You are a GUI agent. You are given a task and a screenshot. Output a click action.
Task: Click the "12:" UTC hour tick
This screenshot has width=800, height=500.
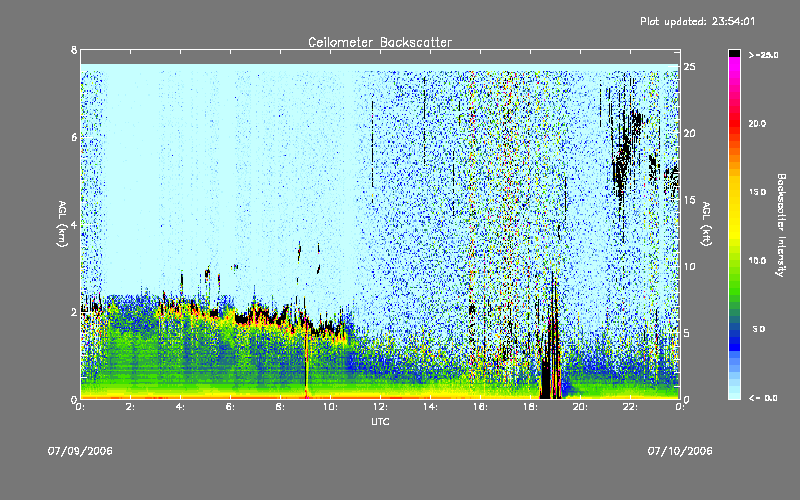pos(380,407)
